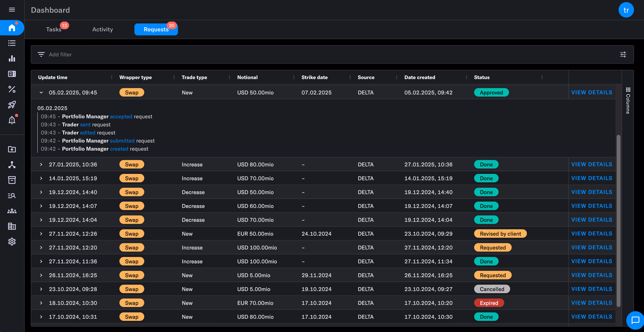Open the list view sidebar icon
Image resolution: width=644 pixels, height=332 pixels.
[x=12, y=43]
